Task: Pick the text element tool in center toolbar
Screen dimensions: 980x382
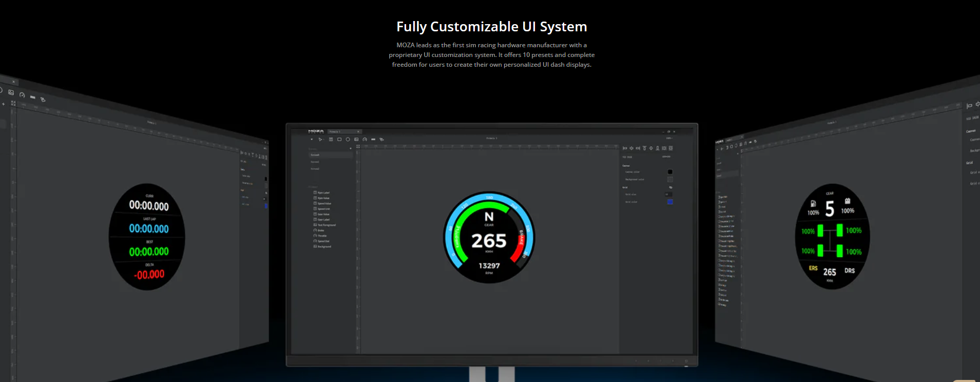Action: (x=331, y=139)
